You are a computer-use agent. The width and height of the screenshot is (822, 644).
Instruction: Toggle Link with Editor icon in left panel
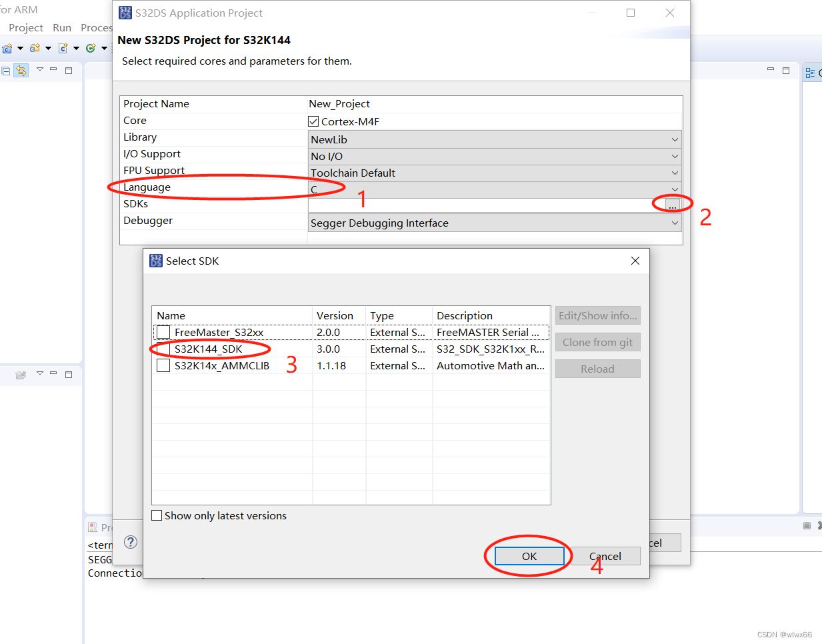click(x=21, y=70)
